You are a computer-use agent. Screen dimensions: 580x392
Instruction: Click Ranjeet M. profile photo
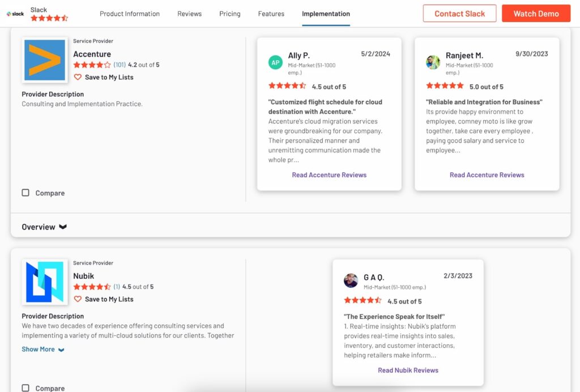pos(433,62)
